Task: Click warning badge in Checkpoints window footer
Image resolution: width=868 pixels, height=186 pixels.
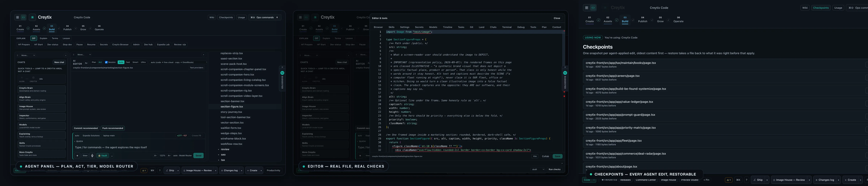Action: click(729, 180)
